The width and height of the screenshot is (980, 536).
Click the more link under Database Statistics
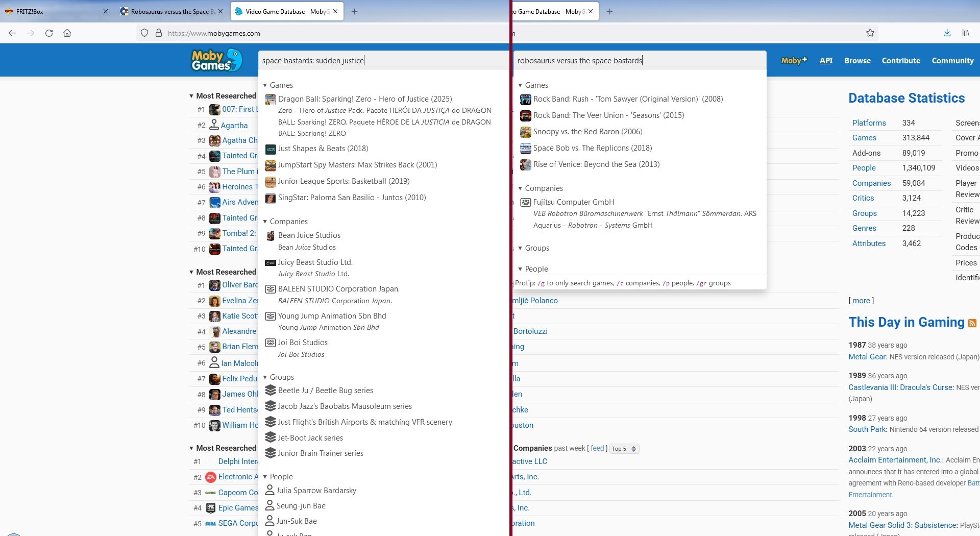[861, 301]
